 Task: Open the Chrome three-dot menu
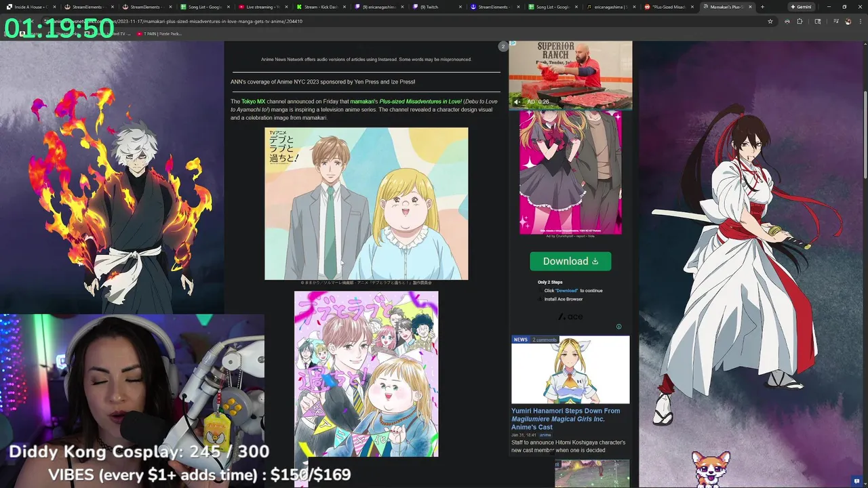click(x=861, y=21)
